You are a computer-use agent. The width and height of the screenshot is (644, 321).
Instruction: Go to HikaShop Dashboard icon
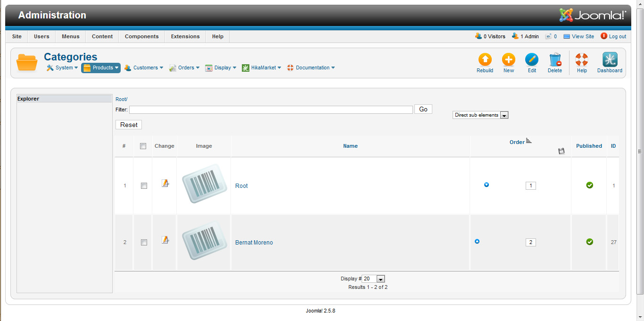(x=610, y=60)
